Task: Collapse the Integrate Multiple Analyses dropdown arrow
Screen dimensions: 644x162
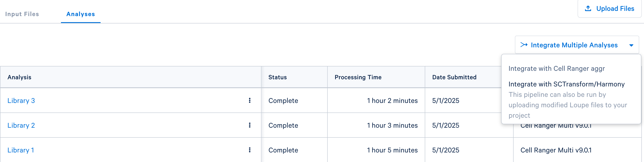Action: pyautogui.click(x=631, y=45)
